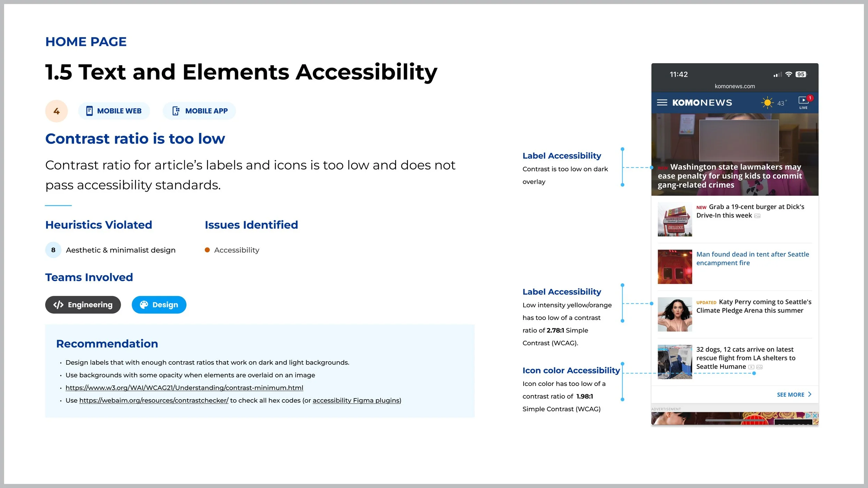Click the Mobile App device icon
The image size is (868, 488).
tap(176, 111)
